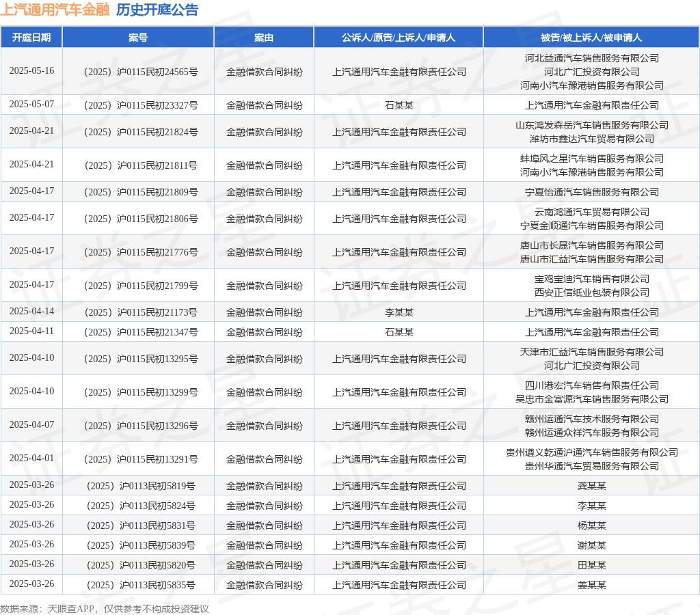Click plaintiff 李某某 in the 21173号 row

pos(399,312)
